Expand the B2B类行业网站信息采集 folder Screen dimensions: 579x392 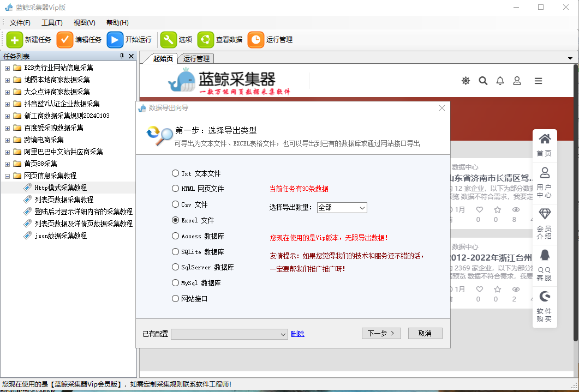[x=8, y=68]
